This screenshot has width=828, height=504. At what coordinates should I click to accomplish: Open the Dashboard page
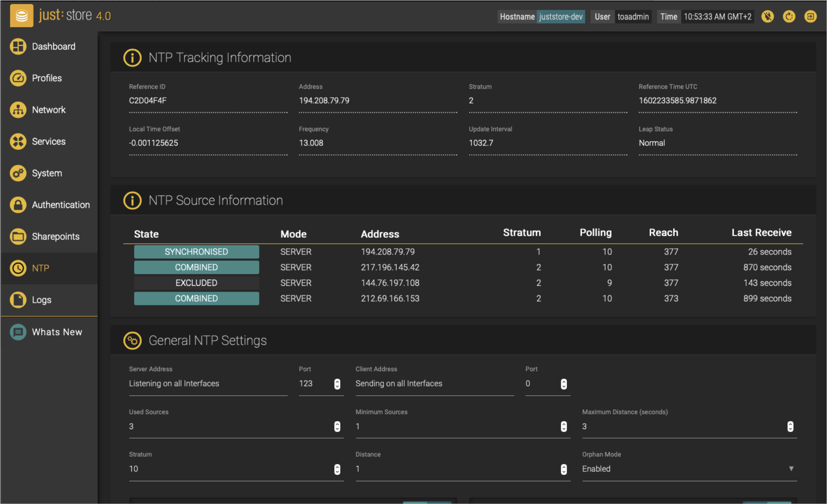click(x=49, y=47)
